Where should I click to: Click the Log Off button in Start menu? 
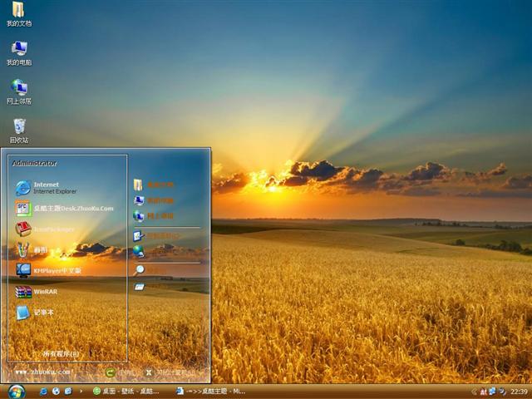[121, 373]
